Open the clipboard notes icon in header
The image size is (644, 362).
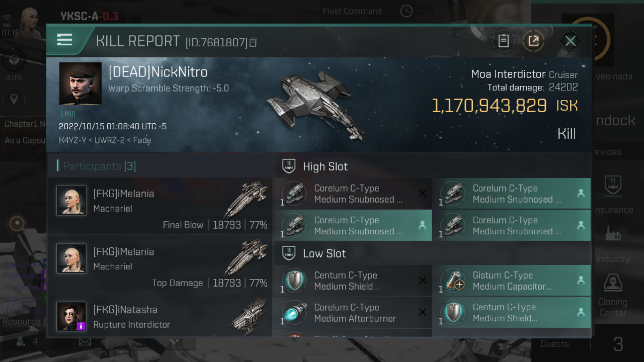pyautogui.click(x=503, y=41)
